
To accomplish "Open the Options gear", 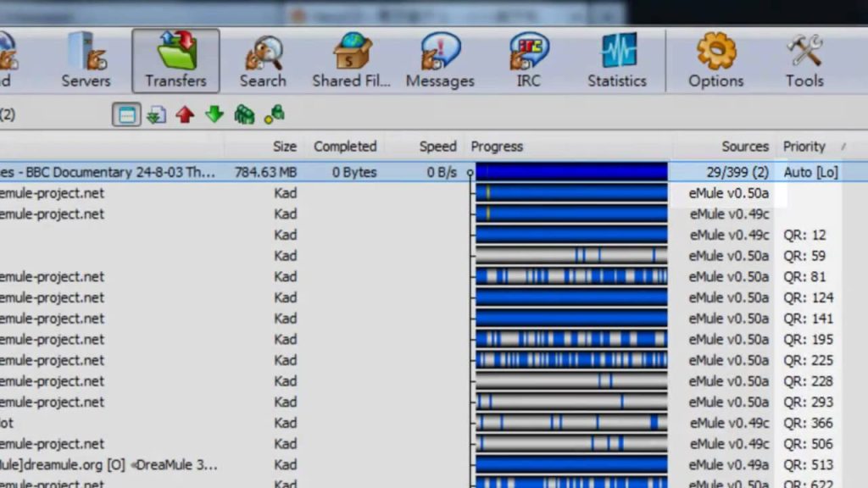I will [x=715, y=61].
